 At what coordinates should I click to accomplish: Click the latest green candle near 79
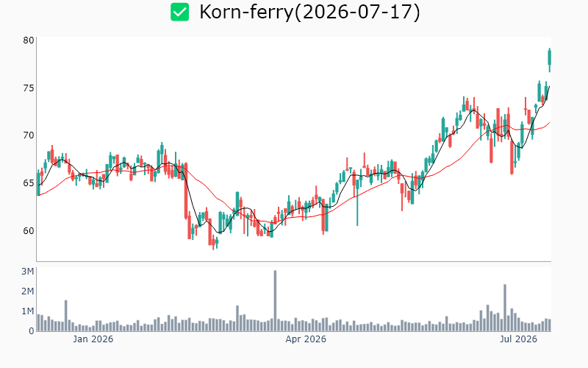[550, 58]
